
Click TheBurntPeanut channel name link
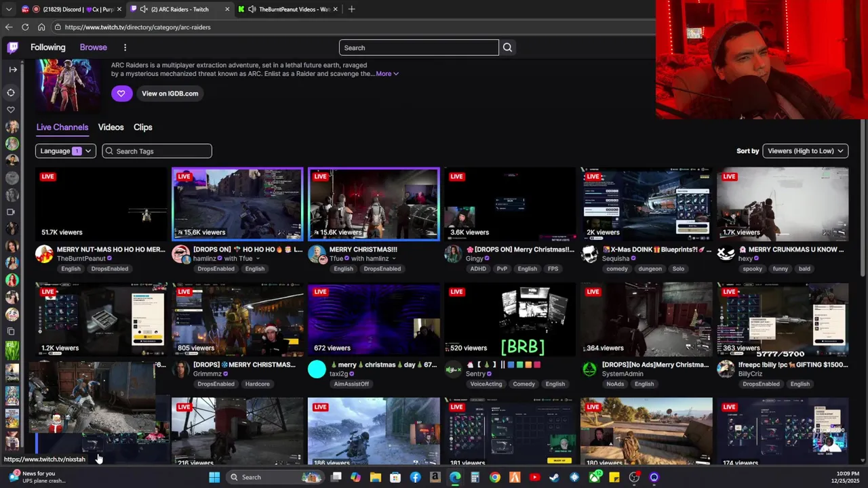[x=80, y=258]
